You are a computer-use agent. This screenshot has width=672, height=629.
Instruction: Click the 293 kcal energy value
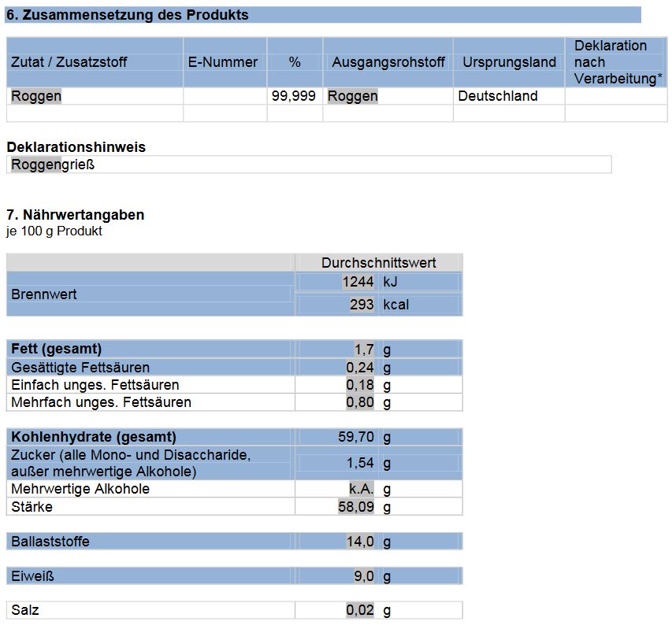pyautogui.click(x=362, y=305)
